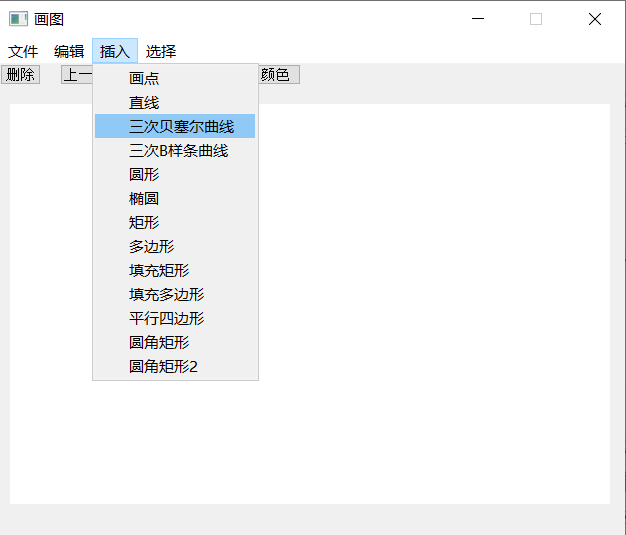Viewport: 626px width, 535px height.
Task: Select 三次B样条曲线 menu entry
Action: pyautogui.click(x=175, y=151)
